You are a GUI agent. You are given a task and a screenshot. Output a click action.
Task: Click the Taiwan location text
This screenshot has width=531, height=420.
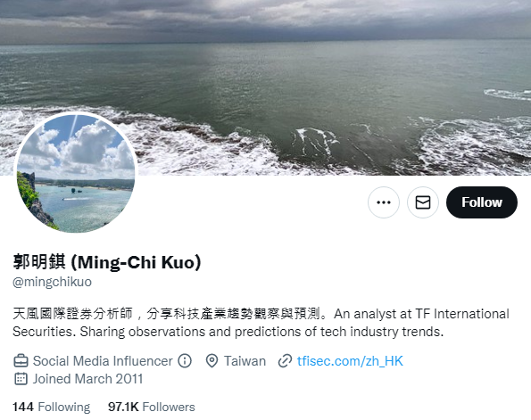[245, 361]
